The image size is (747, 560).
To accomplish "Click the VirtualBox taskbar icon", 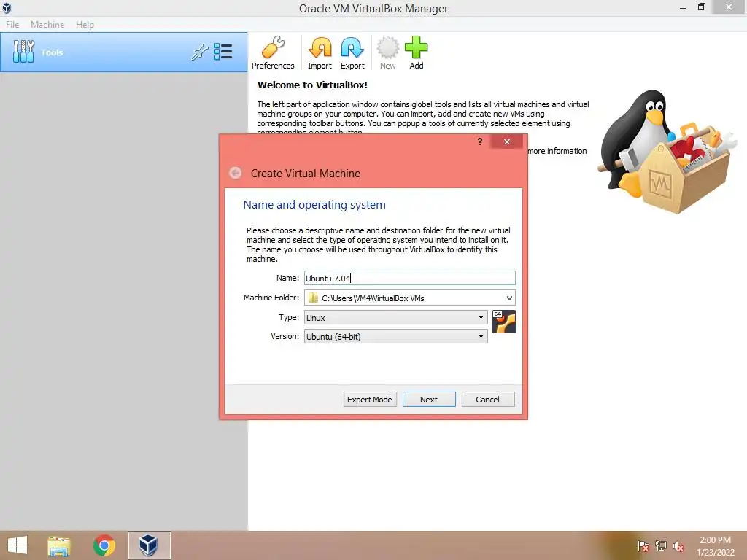I will point(149,545).
